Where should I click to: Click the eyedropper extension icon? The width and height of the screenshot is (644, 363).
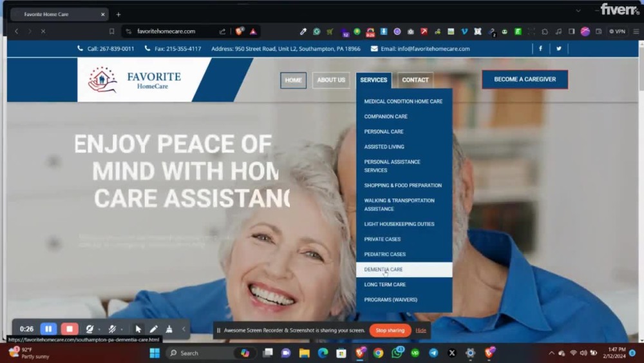click(303, 31)
